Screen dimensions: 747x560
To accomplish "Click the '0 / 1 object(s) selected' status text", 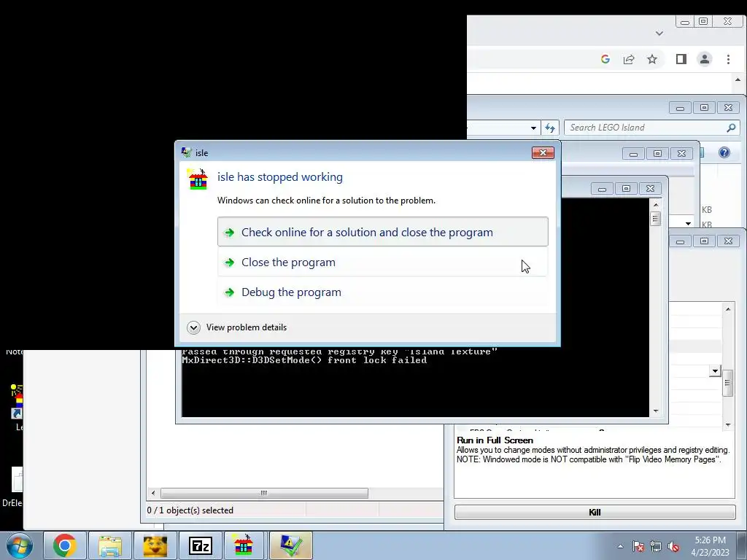I will pyautogui.click(x=190, y=510).
